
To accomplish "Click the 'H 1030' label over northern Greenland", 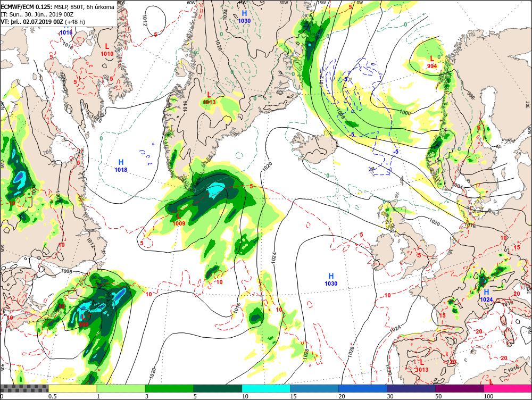I will pos(244,16).
